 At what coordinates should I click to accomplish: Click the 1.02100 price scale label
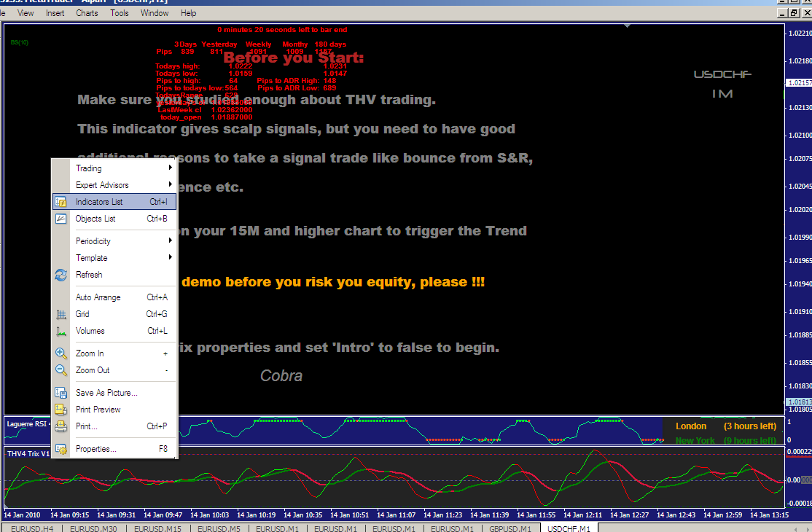(800, 135)
